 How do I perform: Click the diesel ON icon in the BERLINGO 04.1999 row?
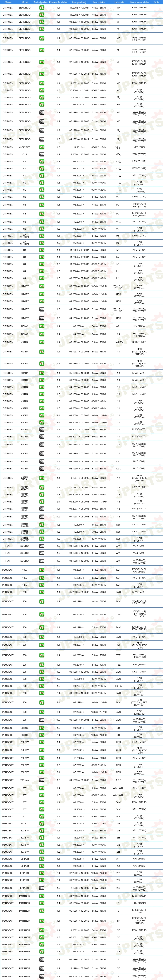[x=42, y=139]
